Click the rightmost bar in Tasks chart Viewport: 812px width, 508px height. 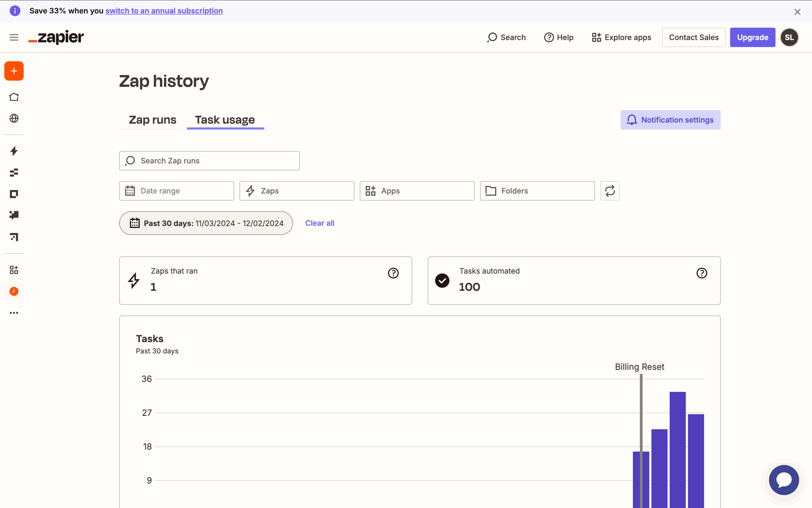pyautogui.click(x=696, y=461)
